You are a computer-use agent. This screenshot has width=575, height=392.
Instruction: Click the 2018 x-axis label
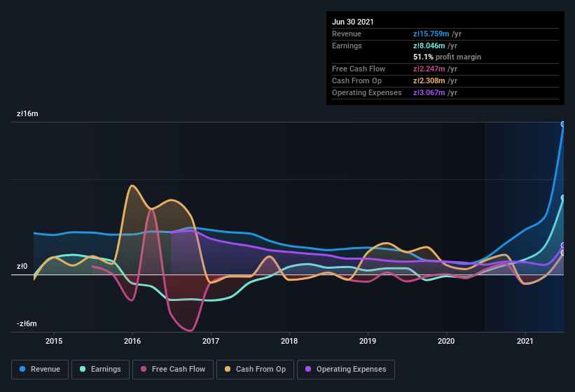pos(289,341)
